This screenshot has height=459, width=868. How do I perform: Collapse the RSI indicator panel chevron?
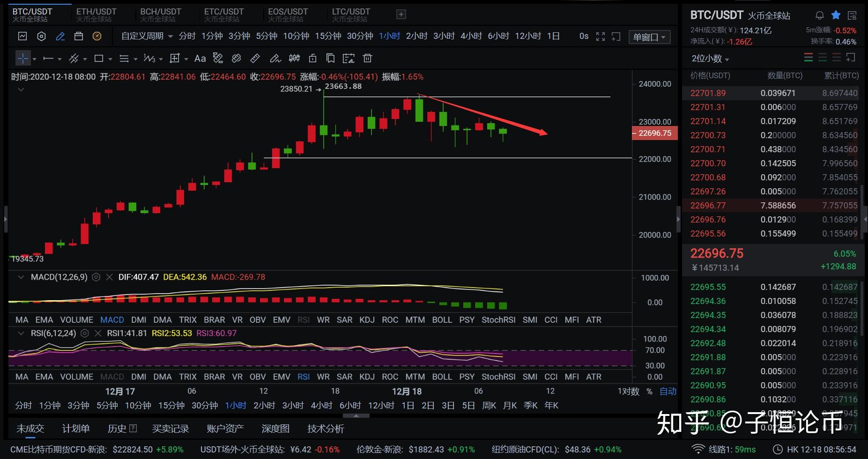21,333
